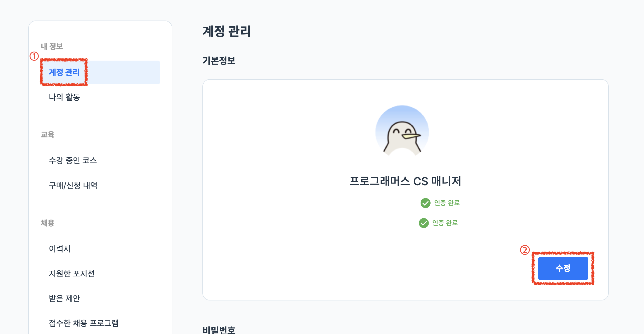Click the upper green verification checkmark icon
Image resolution: width=644 pixels, height=334 pixels.
(x=425, y=203)
